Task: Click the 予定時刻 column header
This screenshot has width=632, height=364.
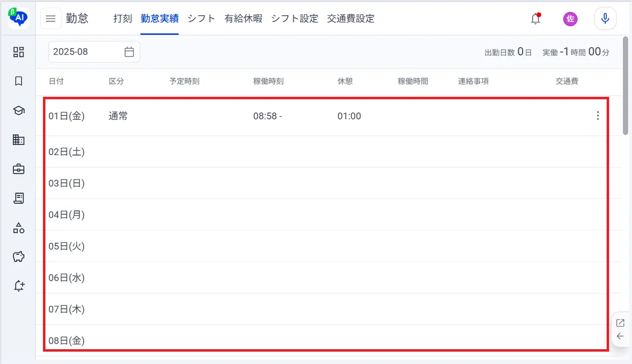Action: coord(184,81)
